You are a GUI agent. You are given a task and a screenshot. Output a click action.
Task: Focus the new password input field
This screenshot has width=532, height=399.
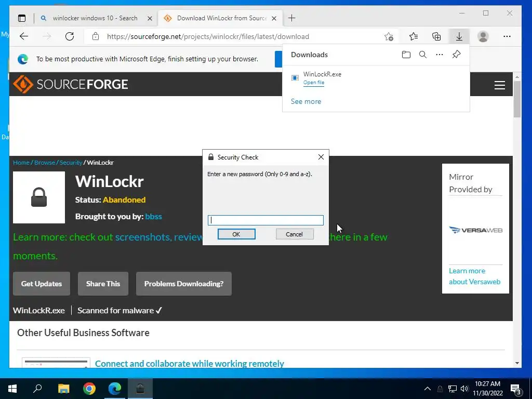pos(265,220)
